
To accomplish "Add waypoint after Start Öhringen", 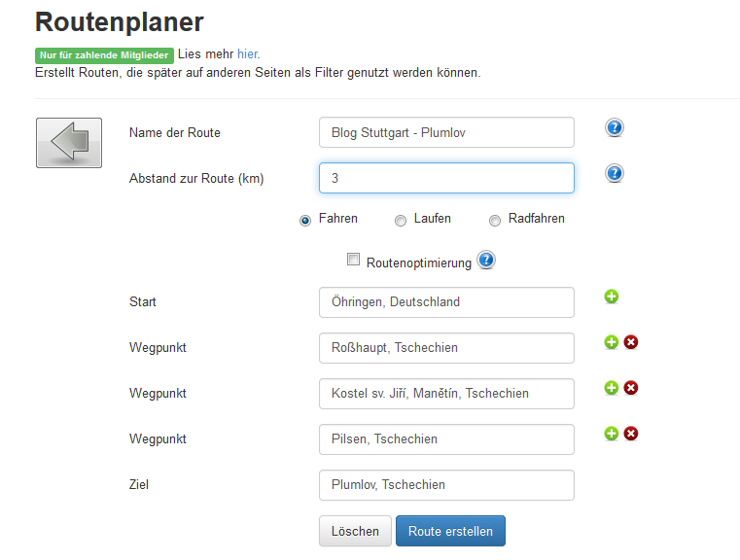I will click(612, 297).
